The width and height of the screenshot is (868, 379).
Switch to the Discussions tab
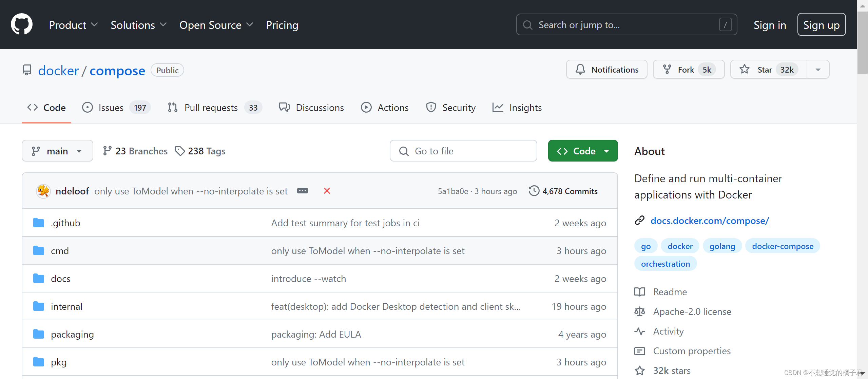pos(311,108)
